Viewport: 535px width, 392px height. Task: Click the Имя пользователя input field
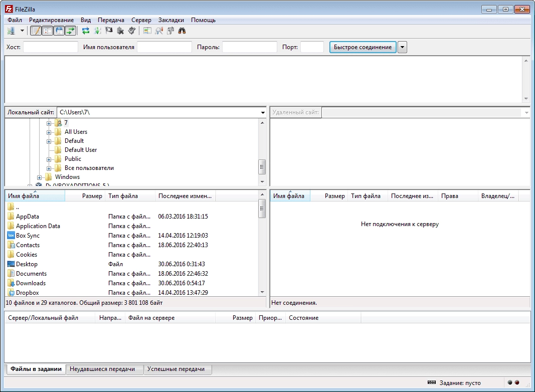tap(164, 47)
